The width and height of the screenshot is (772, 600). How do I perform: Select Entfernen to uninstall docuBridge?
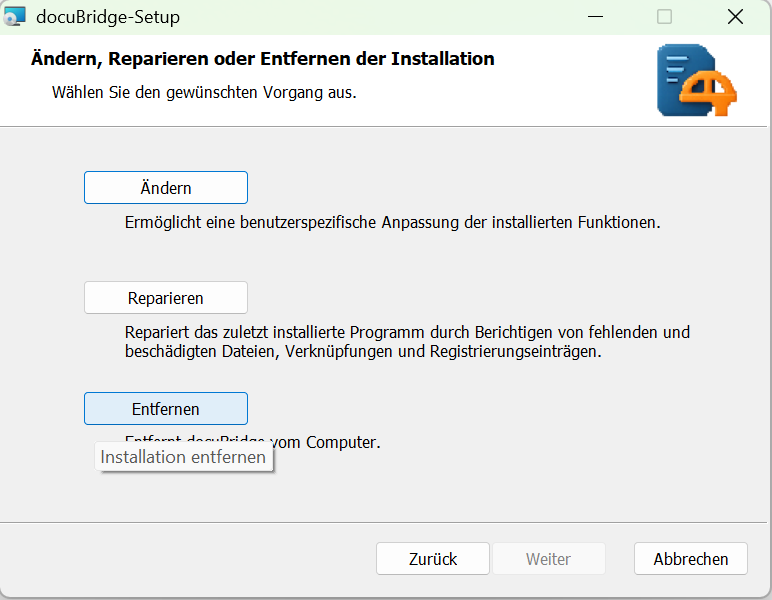pyautogui.click(x=166, y=409)
